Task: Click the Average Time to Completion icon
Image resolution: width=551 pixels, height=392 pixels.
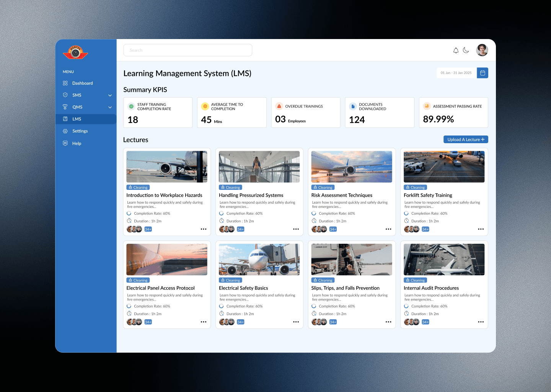Action: [205, 106]
